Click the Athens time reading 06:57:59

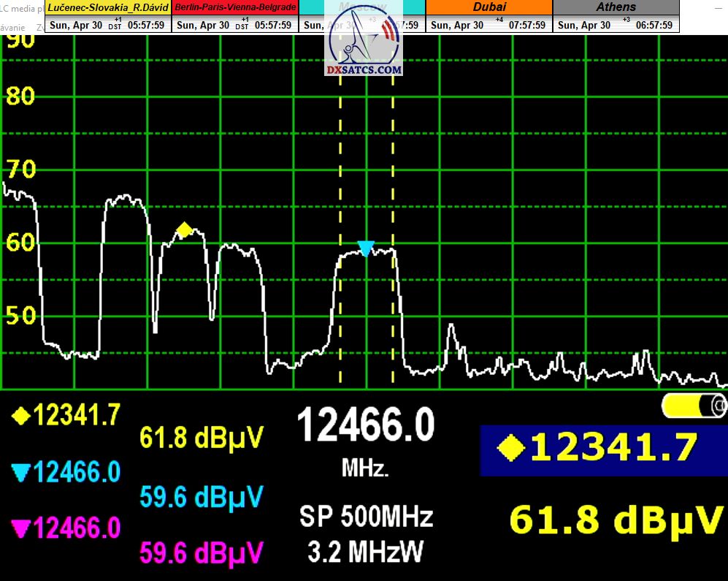pyautogui.click(x=654, y=25)
